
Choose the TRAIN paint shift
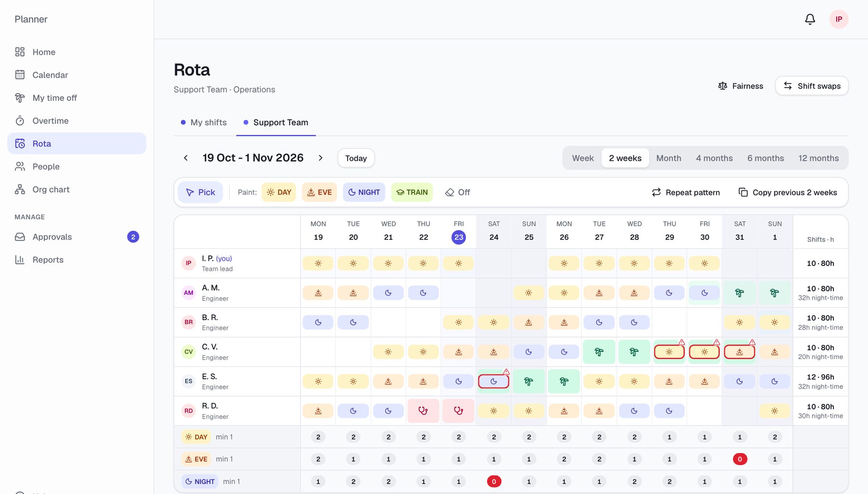pos(412,192)
